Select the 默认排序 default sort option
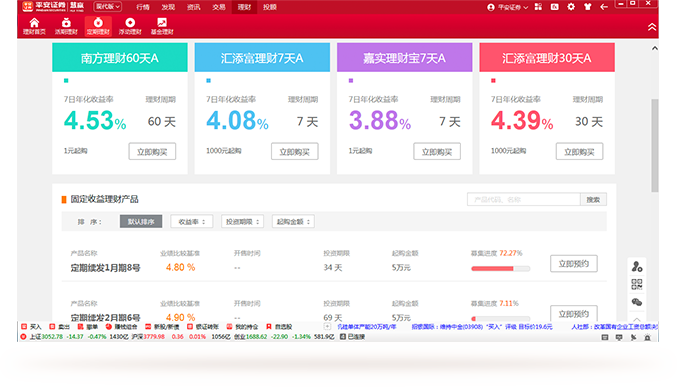677x387 pixels. pyautogui.click(x=141, y=222)
